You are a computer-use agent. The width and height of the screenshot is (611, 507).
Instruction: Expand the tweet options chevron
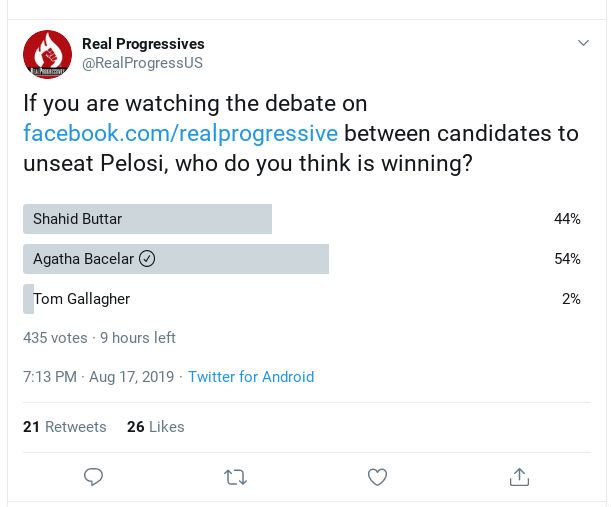click(x=583, y=42)
